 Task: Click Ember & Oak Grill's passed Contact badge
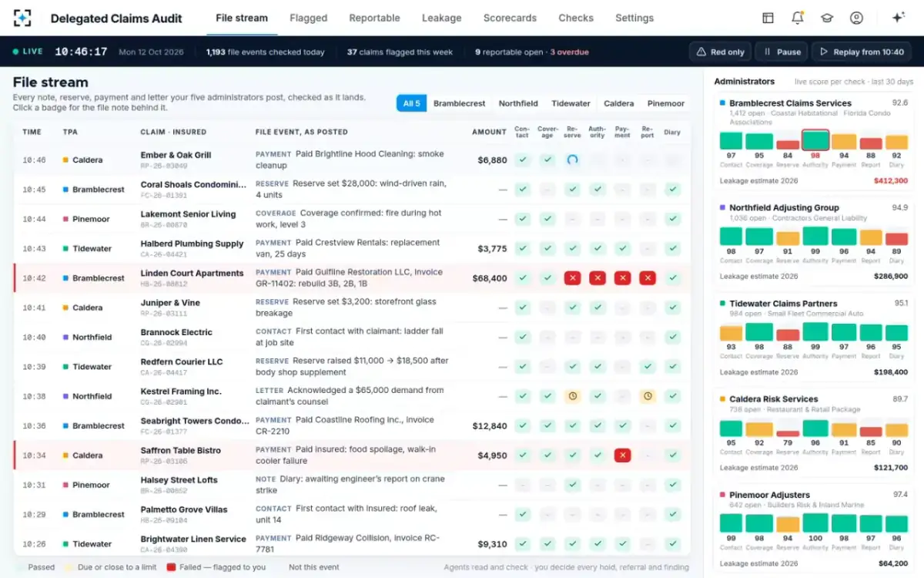tap(522, 160)
